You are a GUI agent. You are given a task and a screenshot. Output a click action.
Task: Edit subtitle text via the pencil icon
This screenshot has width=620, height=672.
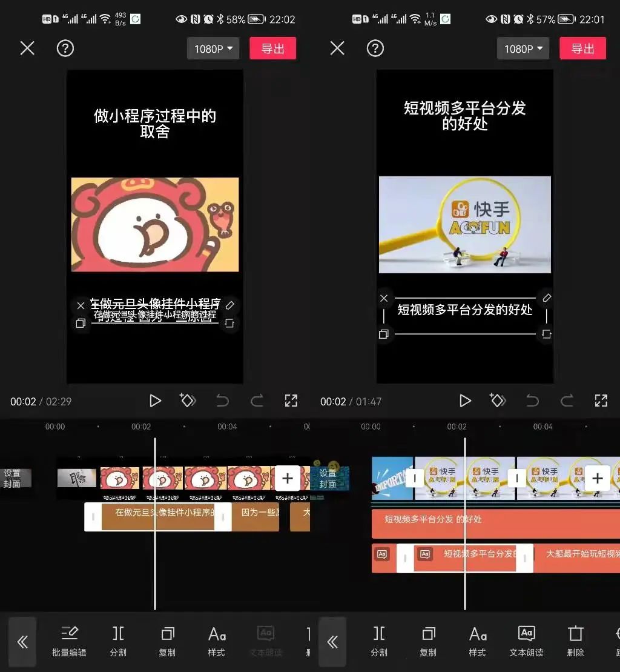229,305
